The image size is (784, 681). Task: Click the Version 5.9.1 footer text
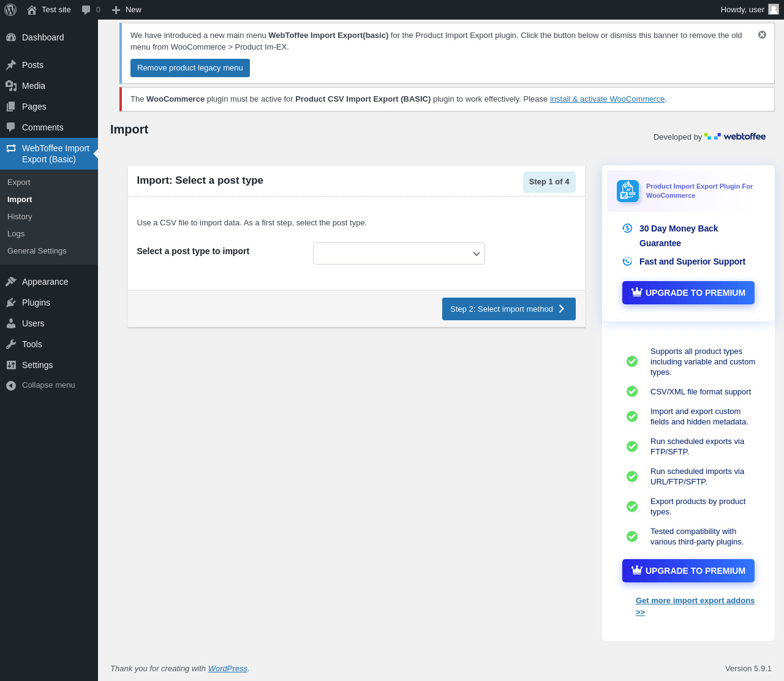[748, 669]
